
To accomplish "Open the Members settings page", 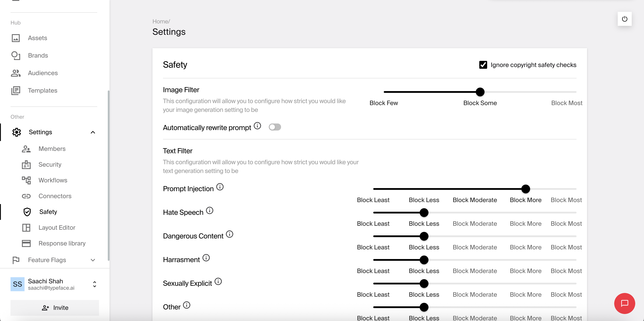I will pos(52,148).
